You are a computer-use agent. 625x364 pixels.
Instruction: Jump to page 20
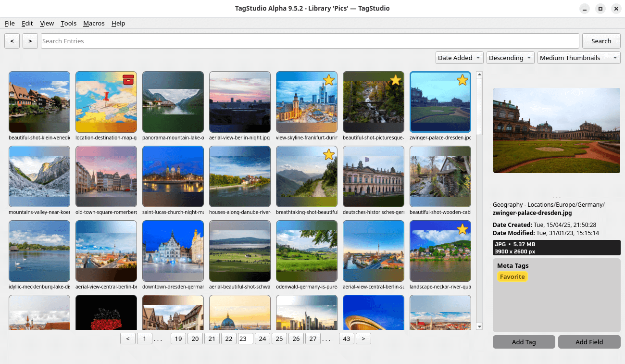pyautogui.click(x=195, y=339)
